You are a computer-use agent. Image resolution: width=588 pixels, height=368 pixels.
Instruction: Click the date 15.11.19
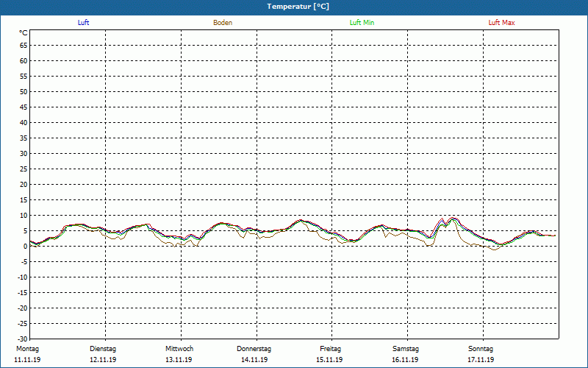329,360
